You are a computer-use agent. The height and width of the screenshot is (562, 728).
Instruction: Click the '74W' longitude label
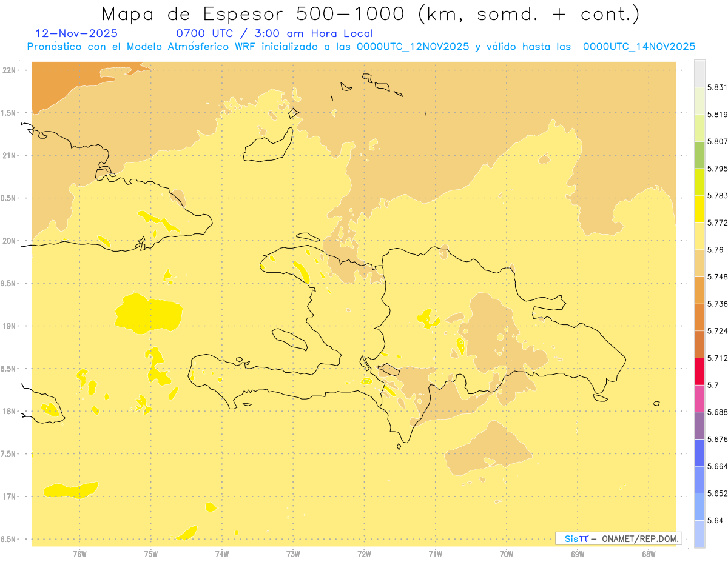pos(222,554)
